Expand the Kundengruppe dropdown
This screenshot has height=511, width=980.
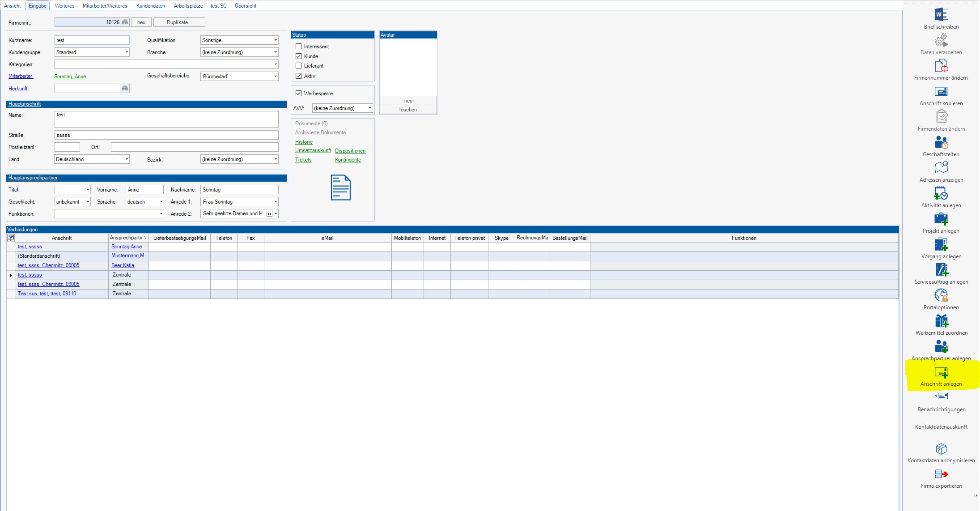pyautogui.click(x=127, y=52)
